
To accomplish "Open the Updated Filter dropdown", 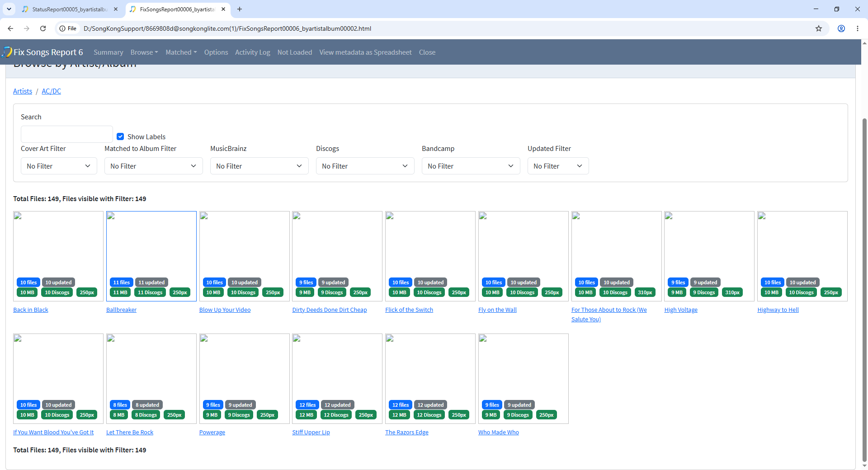I will pyautogui.click(x=558, y=166).
